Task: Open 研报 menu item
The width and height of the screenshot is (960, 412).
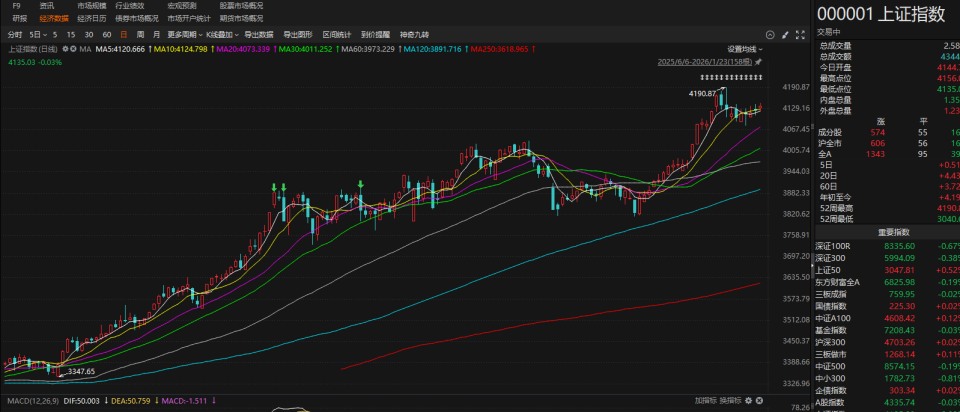Action: [x=20, y=18]
